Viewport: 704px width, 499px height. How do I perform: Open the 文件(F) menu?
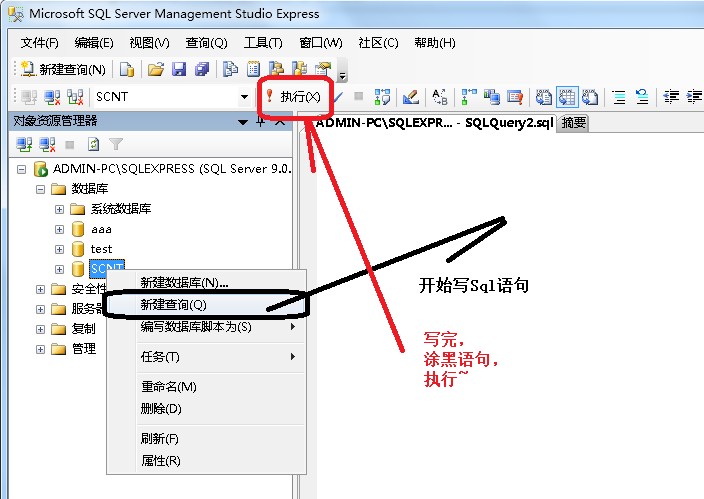pos(40,43)
